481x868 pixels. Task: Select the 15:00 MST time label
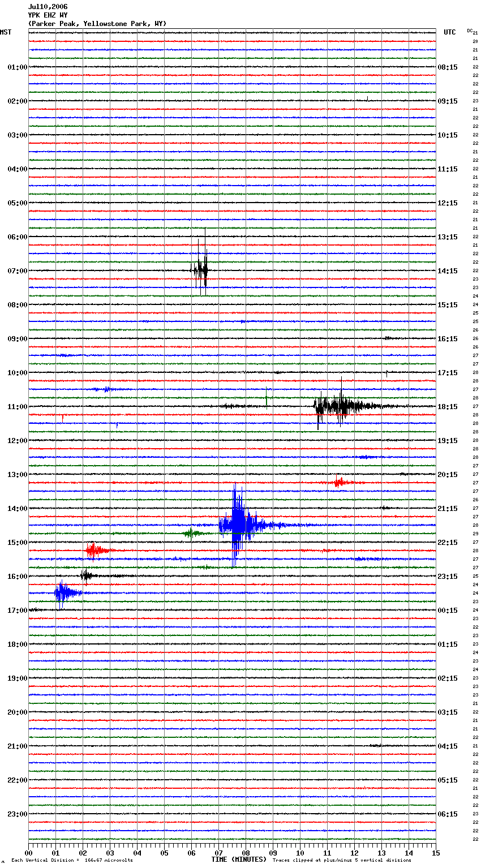click(18, 543)
